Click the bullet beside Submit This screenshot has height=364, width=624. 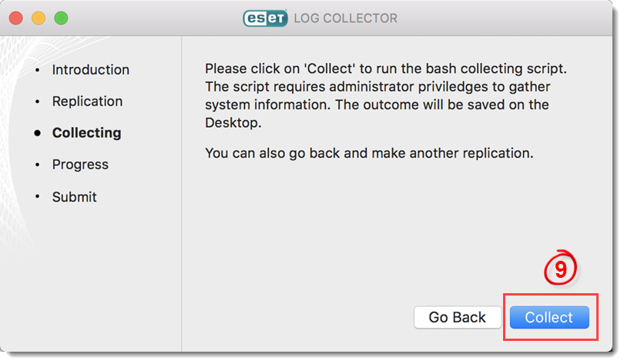(x=38, y=196)
